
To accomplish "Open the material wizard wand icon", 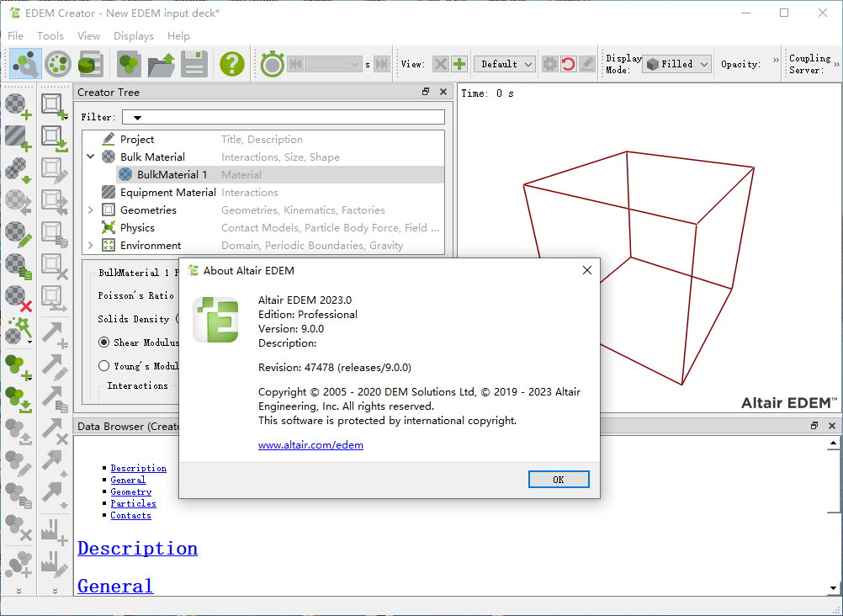I will 18,331.
